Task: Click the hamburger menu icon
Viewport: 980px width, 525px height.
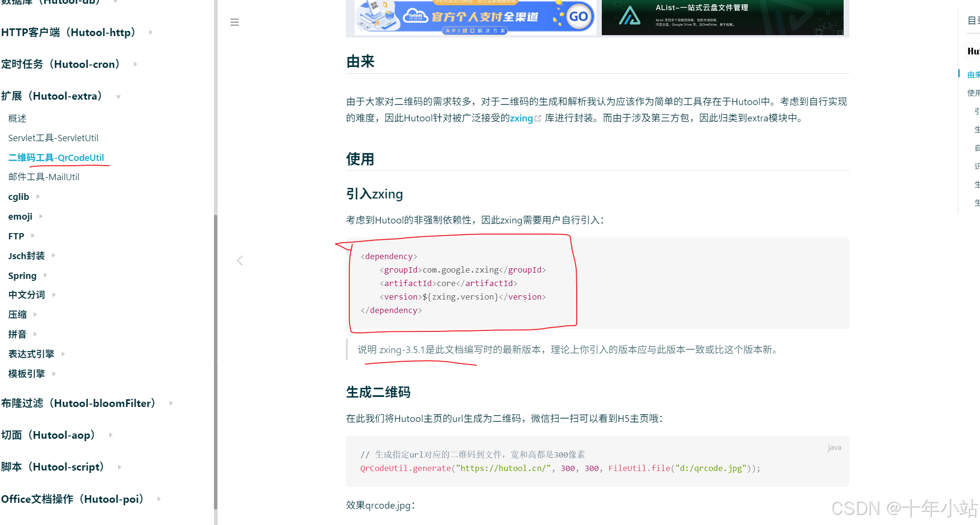Action: 235,22
